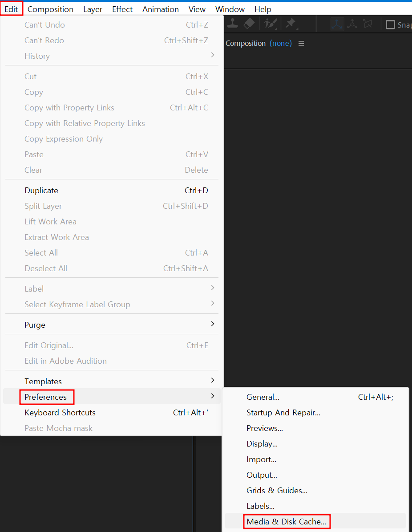The width and height of the screenshot is (412, 532).
Task: Click the plain Copy menu entry
Action: pos(112,92)
